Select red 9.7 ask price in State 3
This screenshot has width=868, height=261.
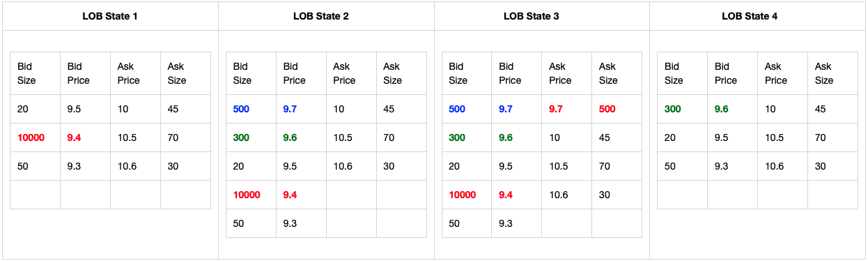[557, 109]
